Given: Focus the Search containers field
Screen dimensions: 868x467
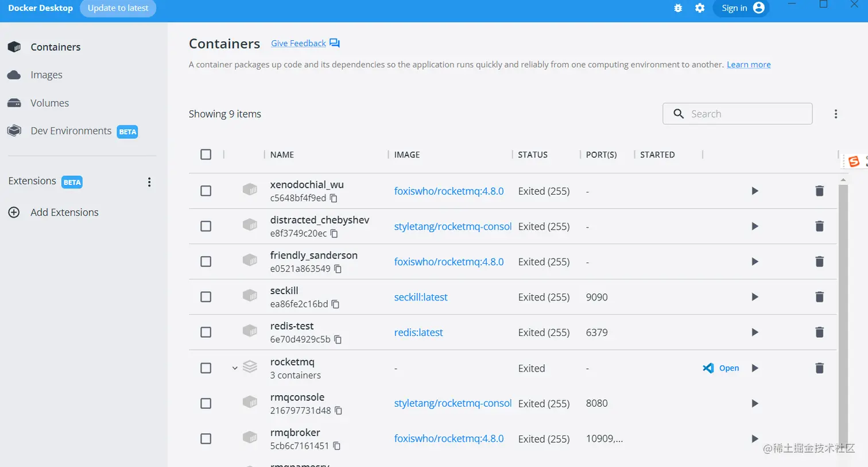Looking at the screenshot, I should [x=737, y=114].
